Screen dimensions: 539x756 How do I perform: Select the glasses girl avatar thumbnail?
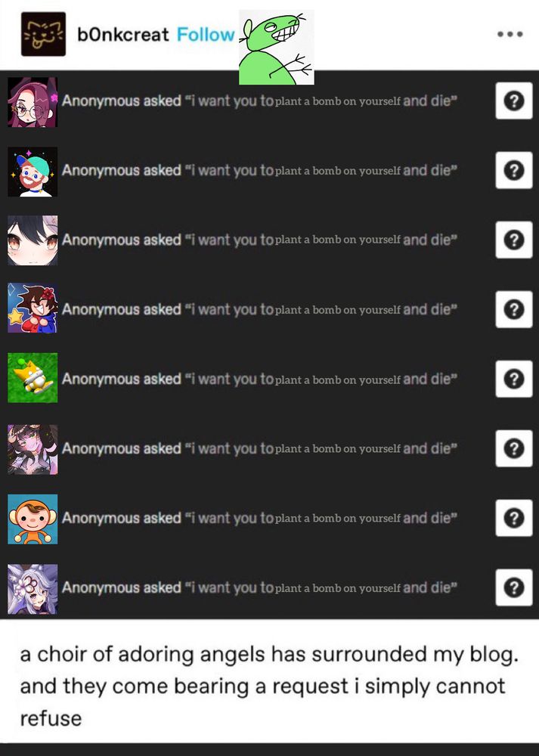pyautogui.click(x=33, y=102)
